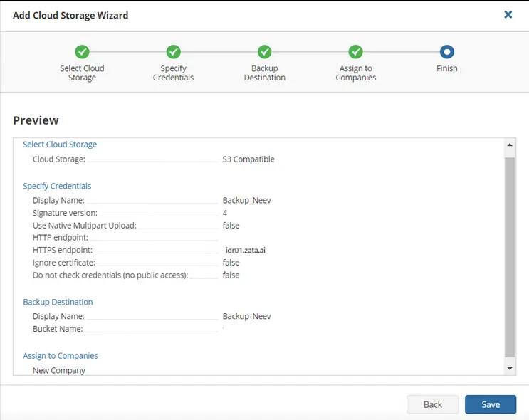Click the preview vertical scrollbar thumb
Screen dimensions: 529x420
pyautogui.click(x=510, y=257)
